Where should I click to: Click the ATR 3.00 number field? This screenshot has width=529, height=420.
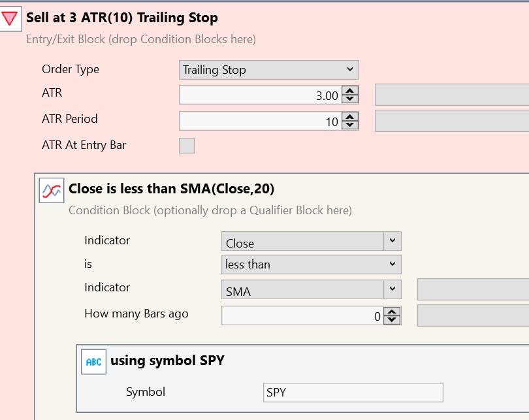[261, 95]
